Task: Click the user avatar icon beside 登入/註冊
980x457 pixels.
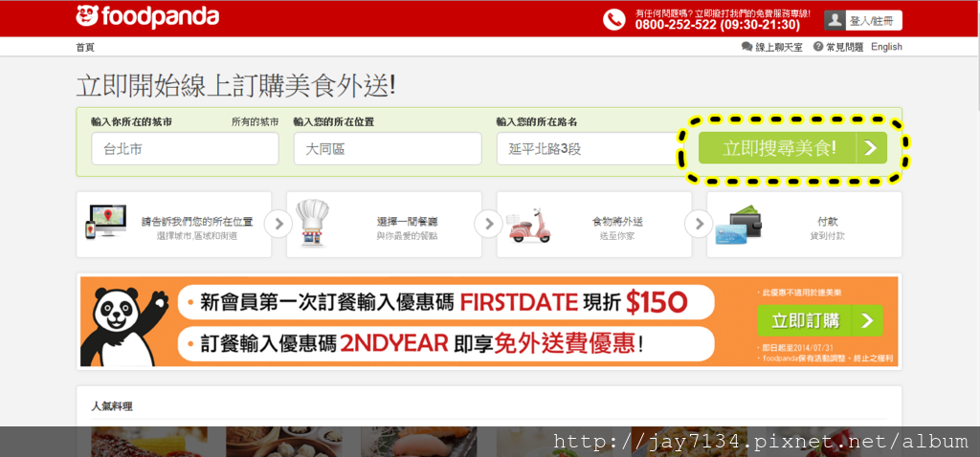Action: click(x=835, y=20)
